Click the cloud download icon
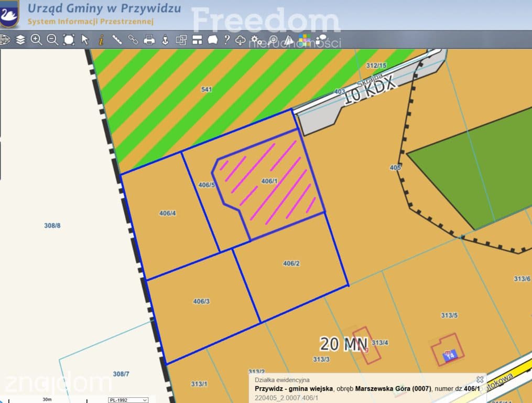The height and width of the screenshot is (403, 532). pos(240,40)
